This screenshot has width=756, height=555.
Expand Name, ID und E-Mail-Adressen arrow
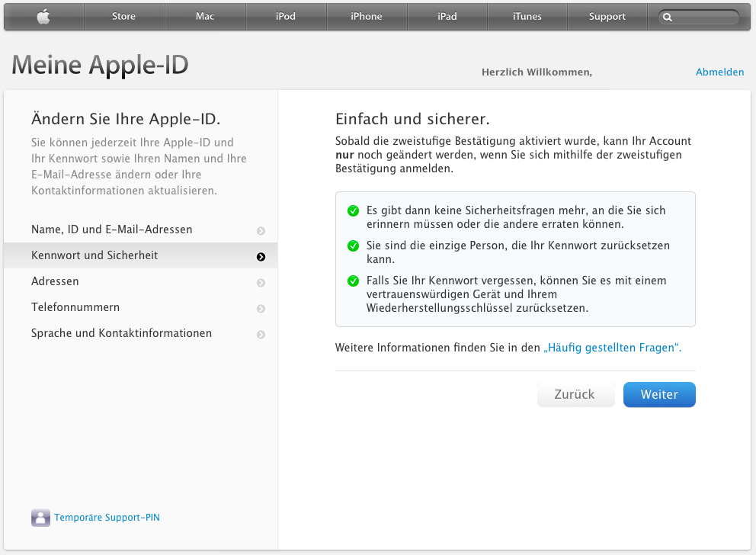(261, 231)
